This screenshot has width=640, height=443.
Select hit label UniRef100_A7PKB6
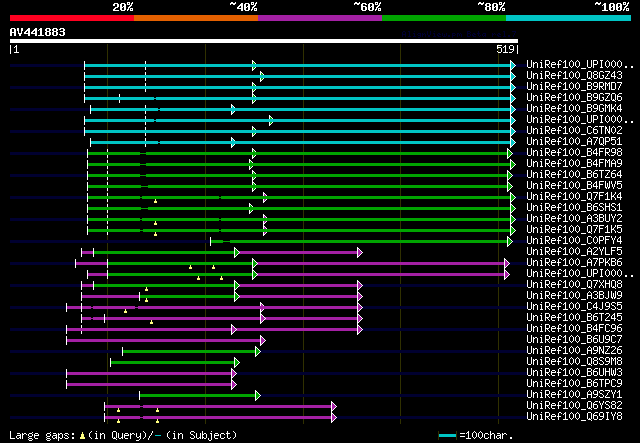pos(574,263)
